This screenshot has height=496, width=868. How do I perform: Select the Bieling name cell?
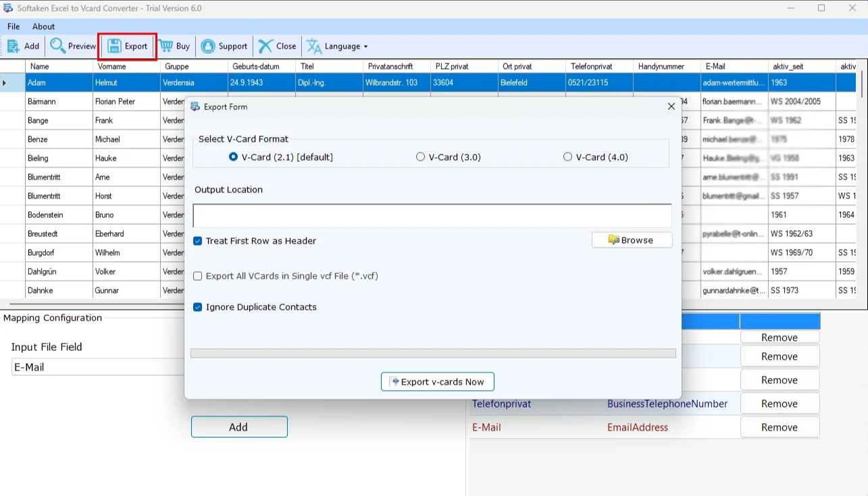[59, 158]
